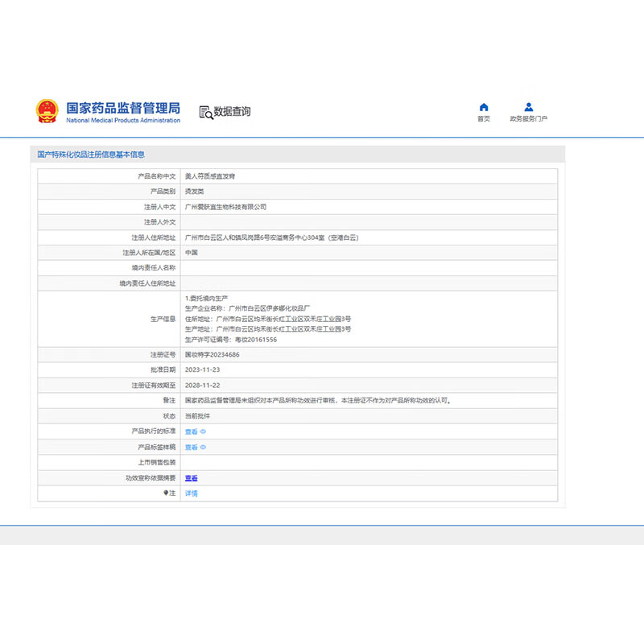Image resolution: width=644 pixels, height=644 pixels.
Task: Open 政务服务门户 via the person icon
Action: (528, 107)
